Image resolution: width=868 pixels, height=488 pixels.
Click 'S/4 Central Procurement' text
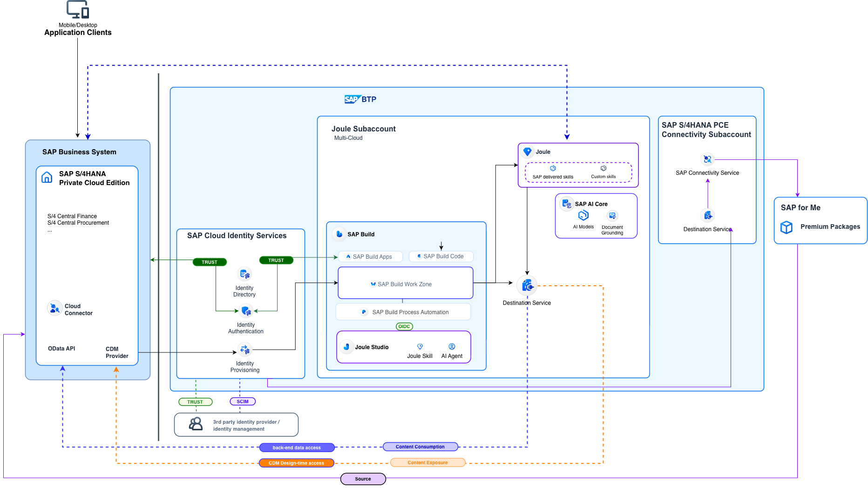(78, 223)
